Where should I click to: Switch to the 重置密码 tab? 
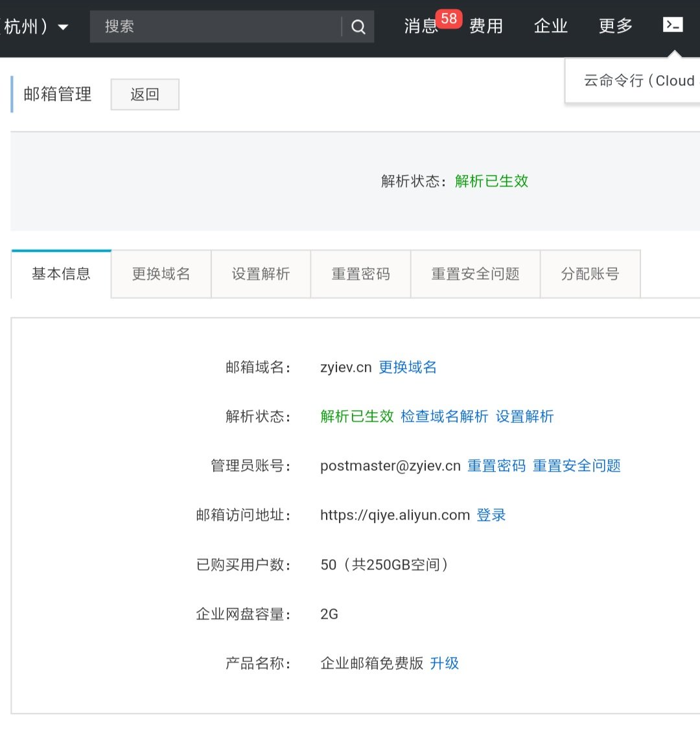point(360,274)
